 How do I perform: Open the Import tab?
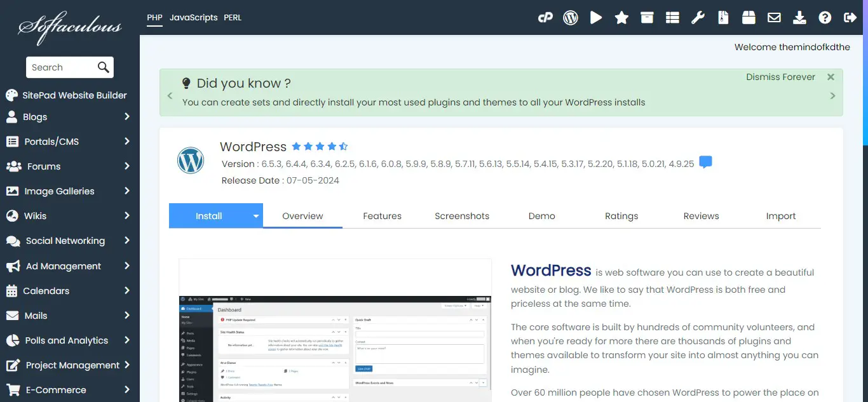(x=781, y=216)
